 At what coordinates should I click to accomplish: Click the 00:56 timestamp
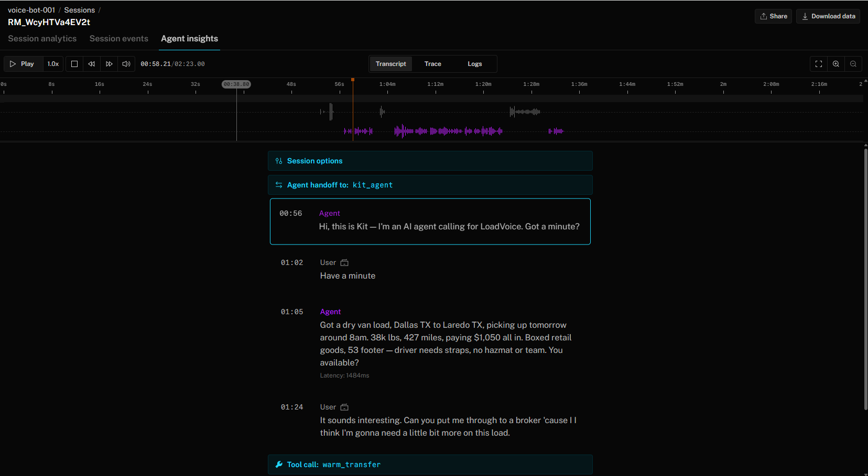[291, 214]
